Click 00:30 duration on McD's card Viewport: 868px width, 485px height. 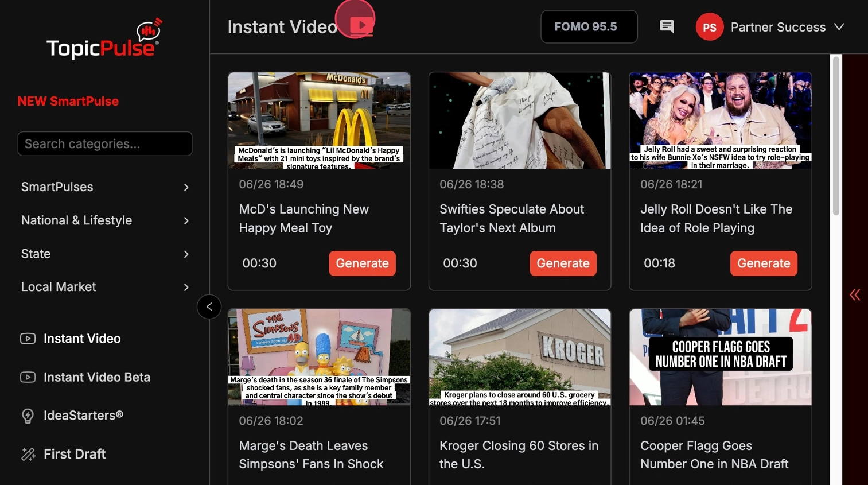point(259,263)
